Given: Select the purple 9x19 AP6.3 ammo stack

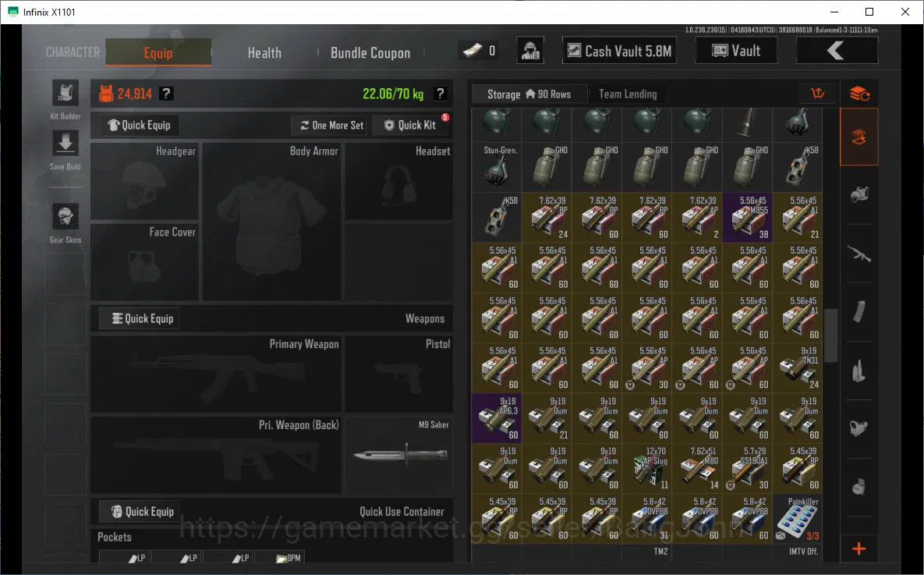Looking at the screenshot, I should (x=497, y=418).
